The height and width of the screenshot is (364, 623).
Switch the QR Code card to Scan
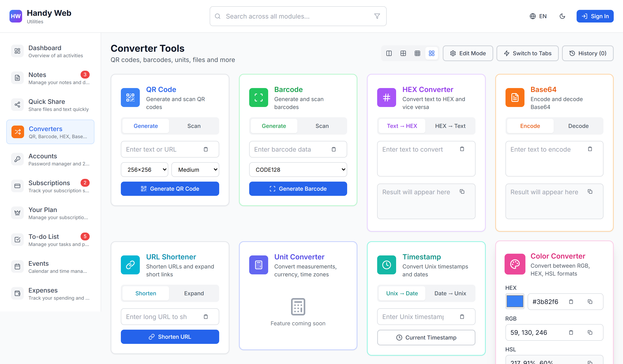coord(194,126)
